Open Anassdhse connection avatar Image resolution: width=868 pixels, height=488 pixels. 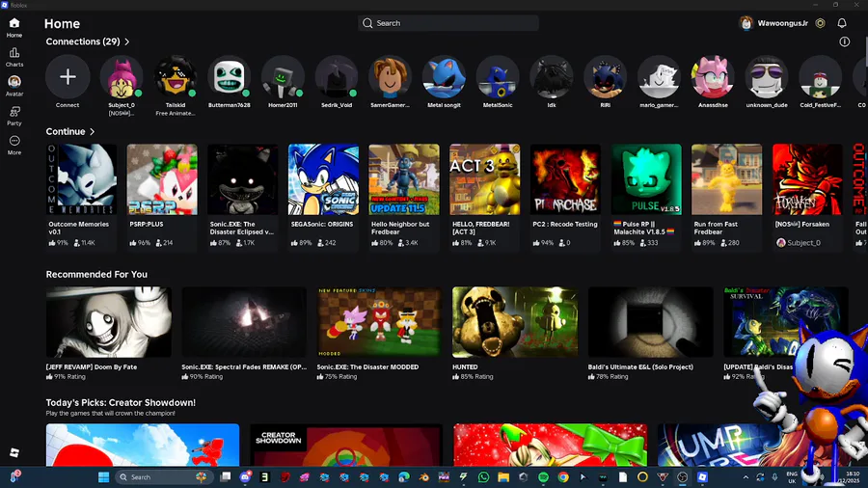pos(713,76)
